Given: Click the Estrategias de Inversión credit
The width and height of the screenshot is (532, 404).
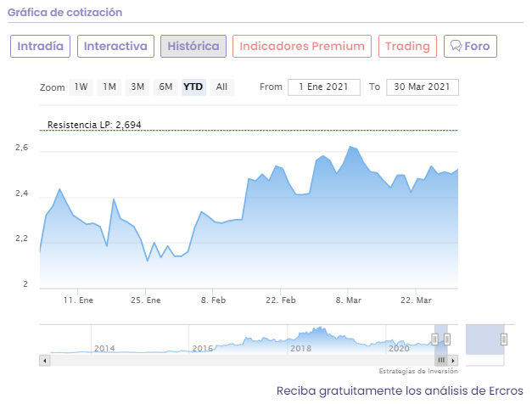Looking at the screenshot, I should (x=418, y=371).
